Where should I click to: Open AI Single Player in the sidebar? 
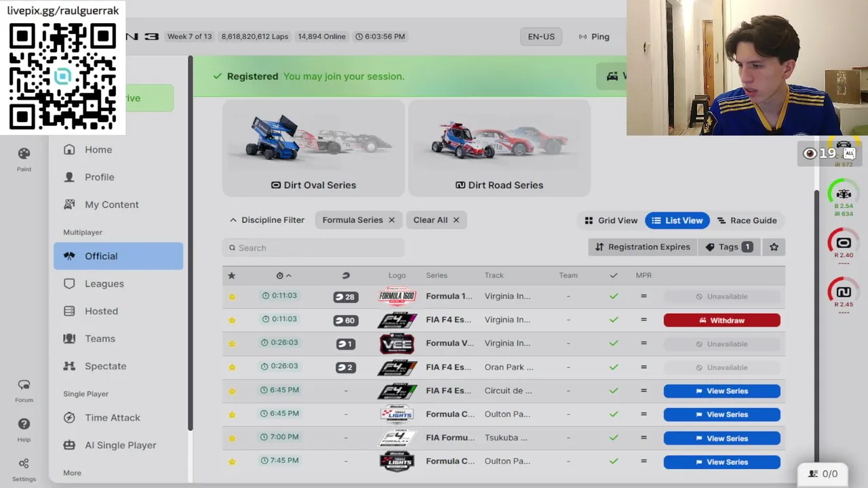click(x=119, y=445)
